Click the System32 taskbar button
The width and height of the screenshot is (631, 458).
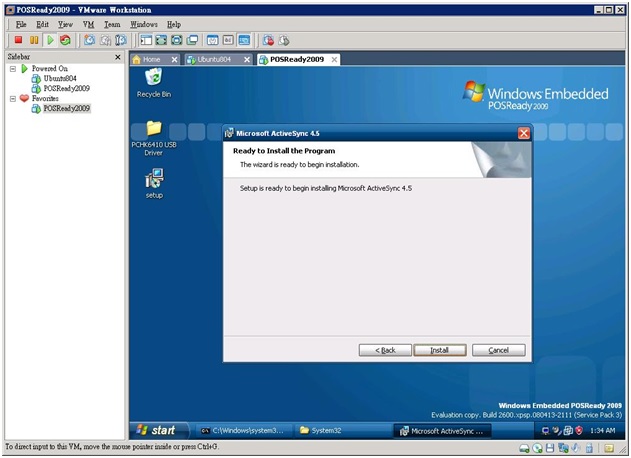[x=342, y=431]
